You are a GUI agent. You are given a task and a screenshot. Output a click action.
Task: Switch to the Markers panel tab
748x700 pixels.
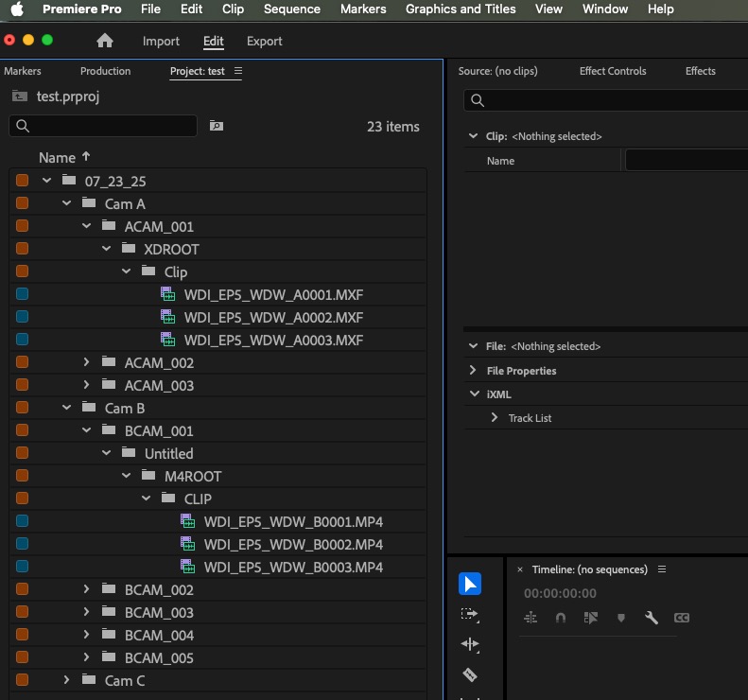pyautogui.click(x=23, y=71)
